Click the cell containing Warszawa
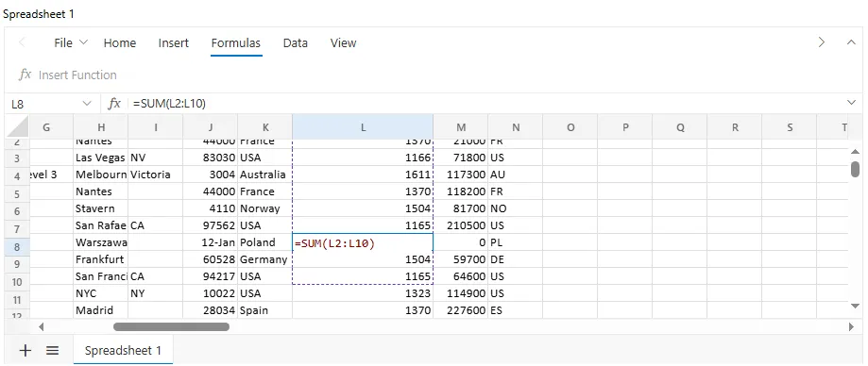The image size is (868, 366). (101, 242)
